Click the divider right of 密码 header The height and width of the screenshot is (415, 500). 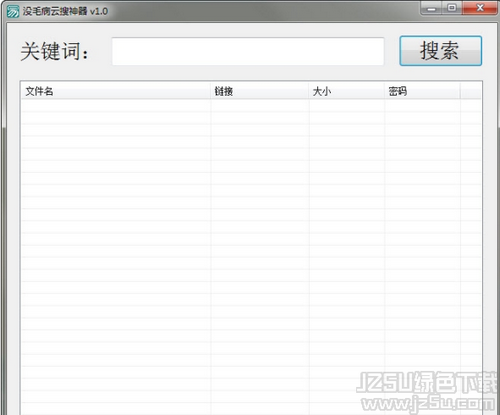tap(460, 91)
